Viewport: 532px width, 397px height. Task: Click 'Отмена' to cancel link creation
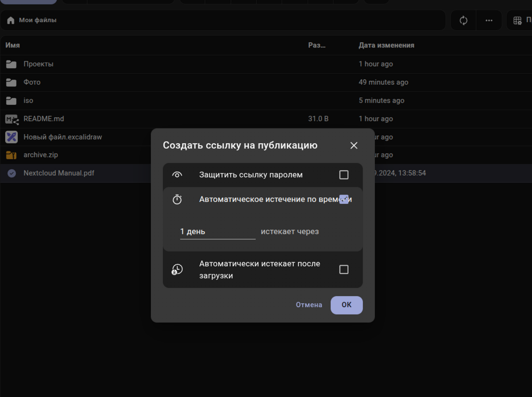(309, 305)
